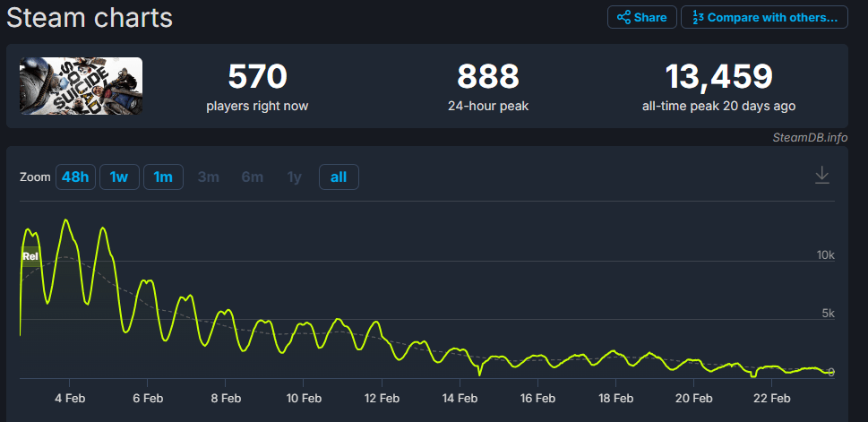Click the Zoom label text

(x=35, y=177)
